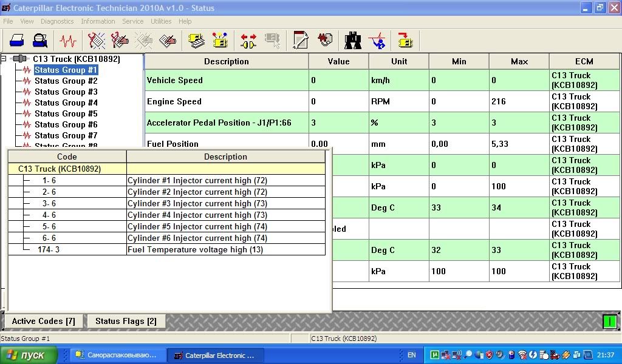The height and width of the screenshot is (364, 622).
Task: Open the Utilities menu
Action: coord(161,21)
